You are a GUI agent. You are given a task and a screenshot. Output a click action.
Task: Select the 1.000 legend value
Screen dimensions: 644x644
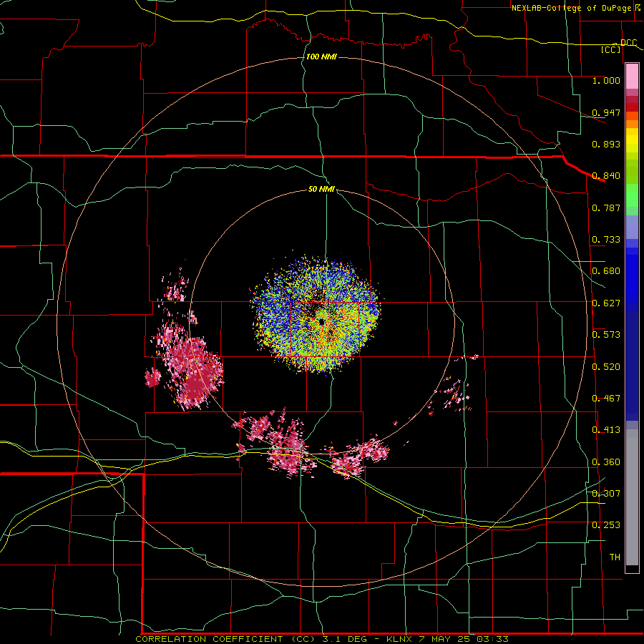[x=606, y=80]
